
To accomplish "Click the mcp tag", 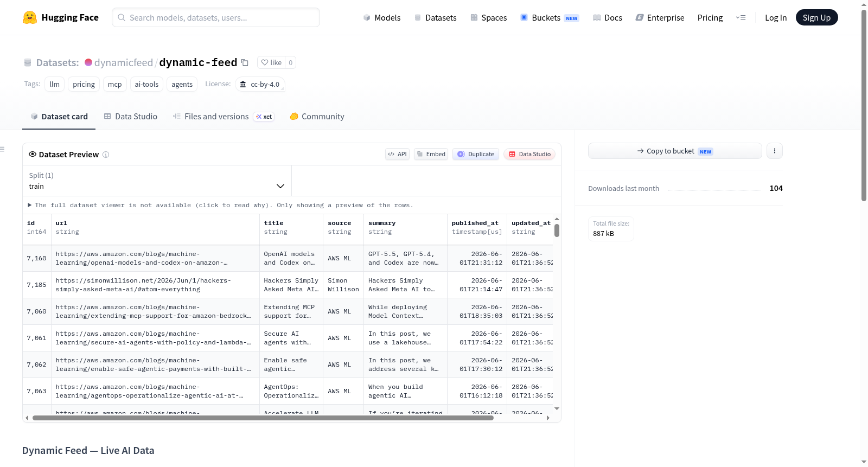I will [115, 84].
